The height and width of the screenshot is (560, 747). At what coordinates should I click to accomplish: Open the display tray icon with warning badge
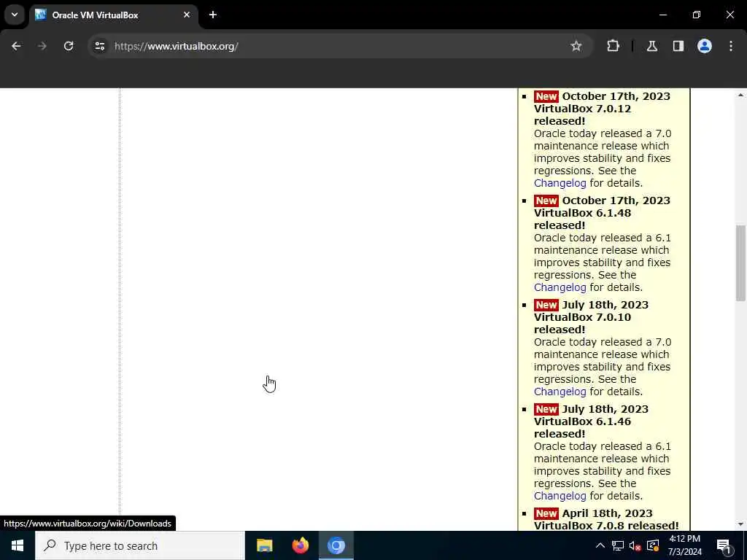click(x=653, y=545)
